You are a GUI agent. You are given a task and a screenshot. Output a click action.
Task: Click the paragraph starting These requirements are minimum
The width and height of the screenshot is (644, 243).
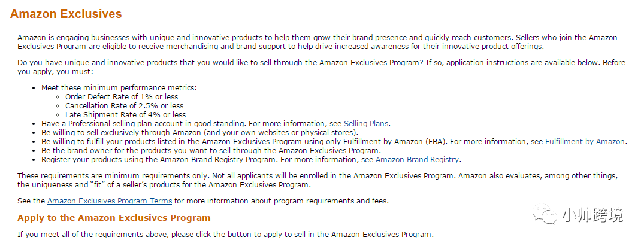click(317, 180)
